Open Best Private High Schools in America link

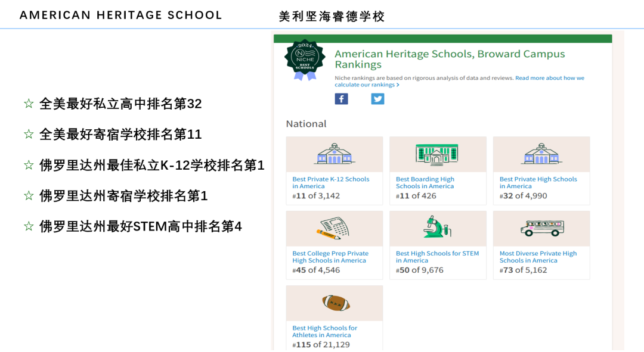[538, 183]
